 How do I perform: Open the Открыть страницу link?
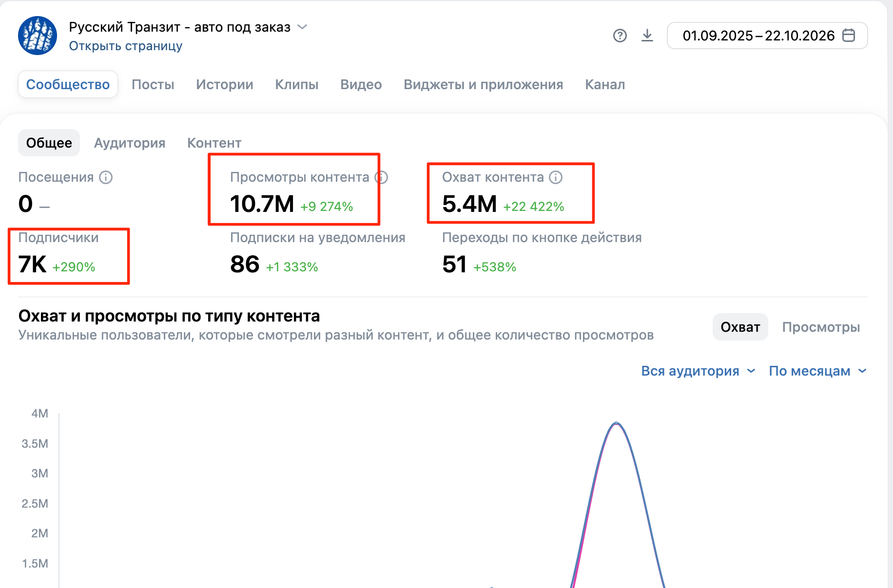click(x=126, y=46)
